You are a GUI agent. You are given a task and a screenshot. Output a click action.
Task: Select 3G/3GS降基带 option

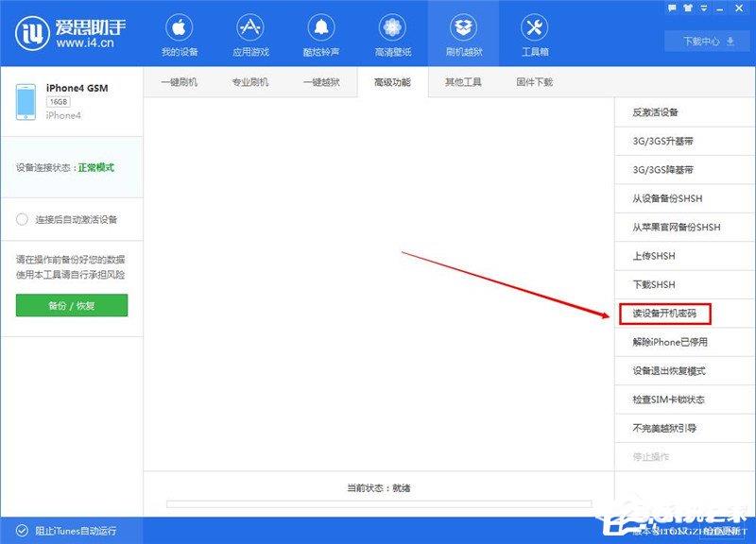tap(684, 170)
